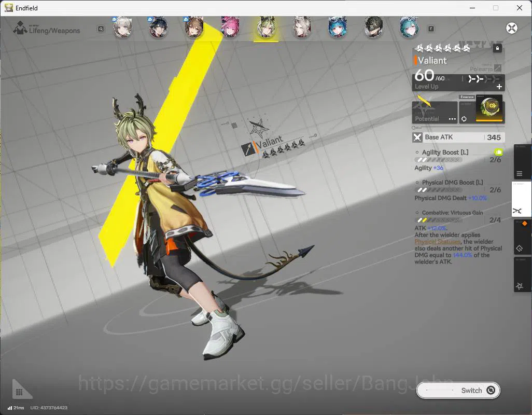532x415 pixels.
Task: Click the 60/60 weapon level text
Action: point(429,76)
